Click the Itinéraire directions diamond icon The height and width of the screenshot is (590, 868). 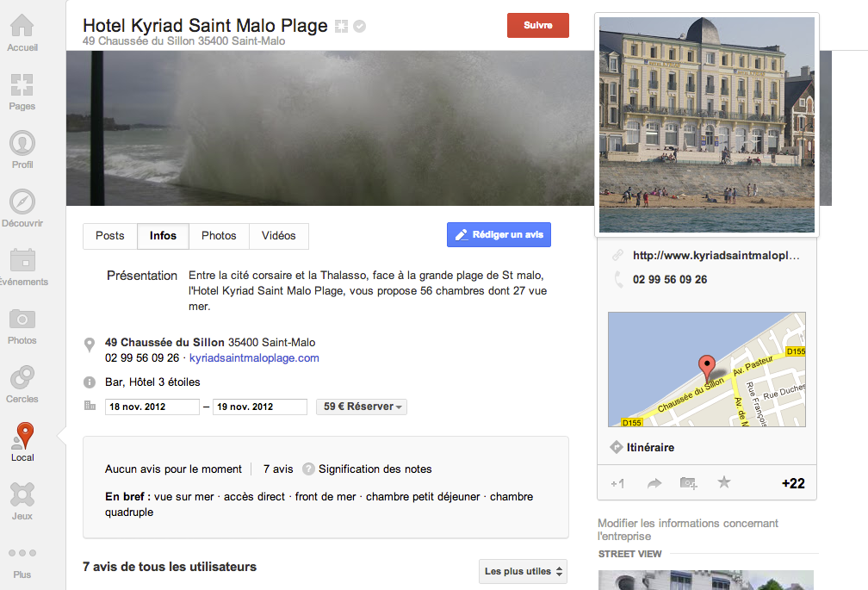pyautogui.click(x=617, y=447)
